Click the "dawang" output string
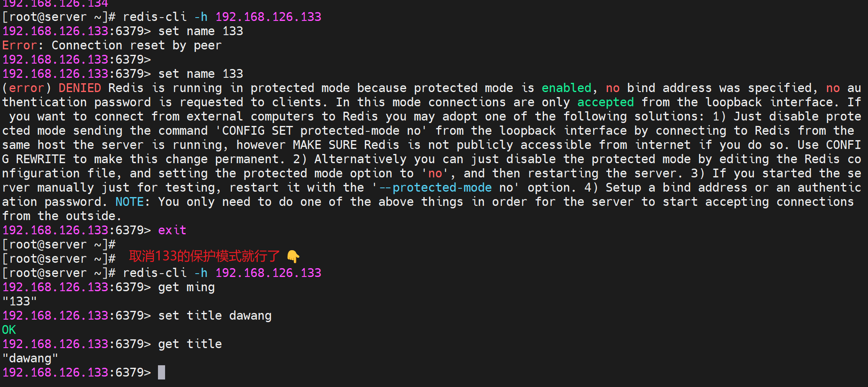This screenshot has width=868, height=387. tap(30, 358)
